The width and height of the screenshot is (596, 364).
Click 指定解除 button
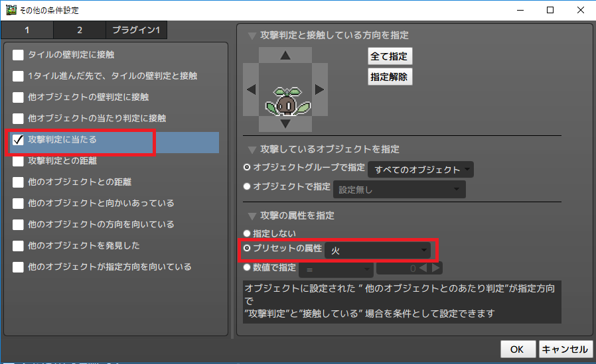tap(390, 77)
